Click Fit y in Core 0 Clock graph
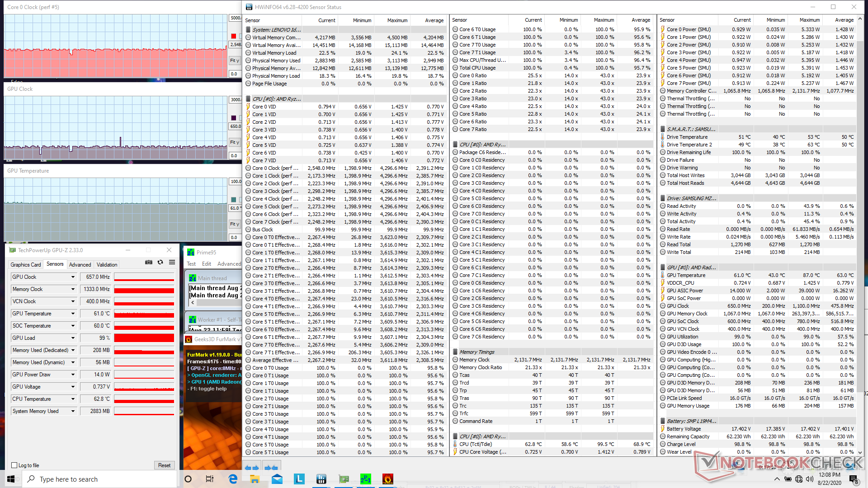The width and height of the screenshot is (868, 488). tap(235, 61)
